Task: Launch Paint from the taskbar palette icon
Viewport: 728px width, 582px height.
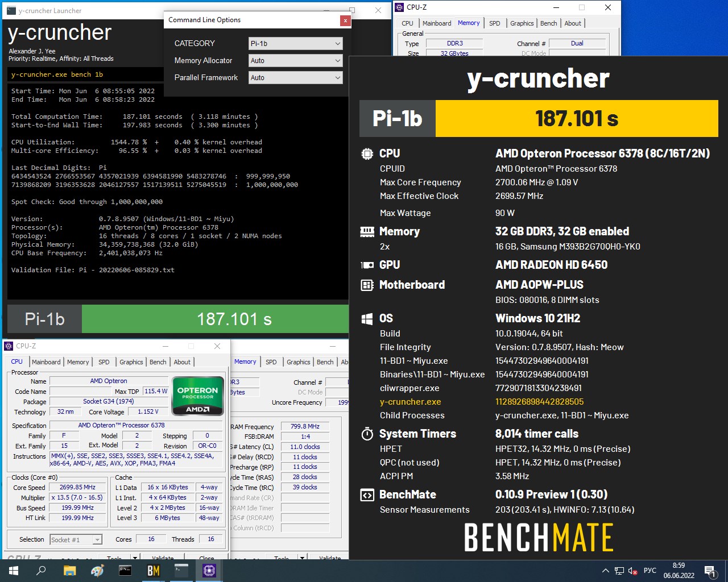Action: coord(97,571)
